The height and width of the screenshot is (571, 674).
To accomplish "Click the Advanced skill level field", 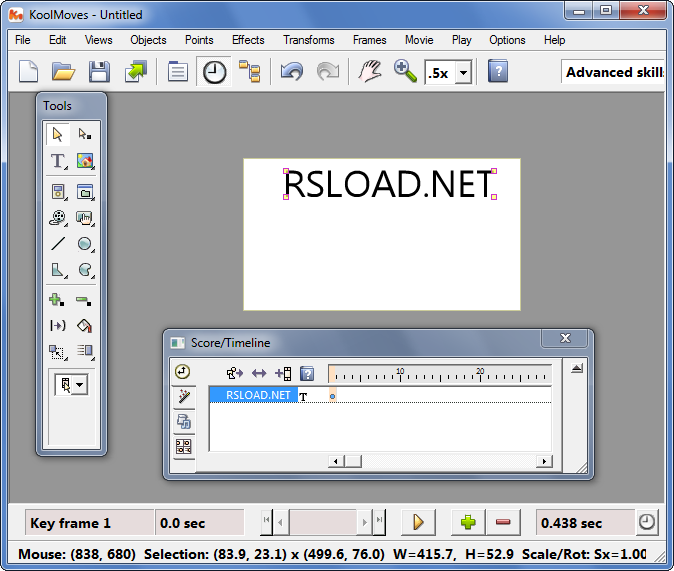I will [614, 72].
